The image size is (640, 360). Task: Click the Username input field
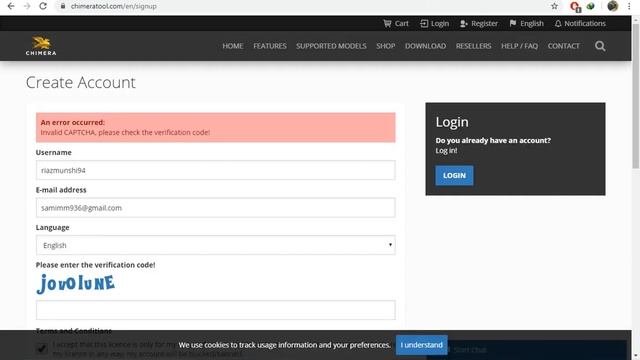[216, 170]
